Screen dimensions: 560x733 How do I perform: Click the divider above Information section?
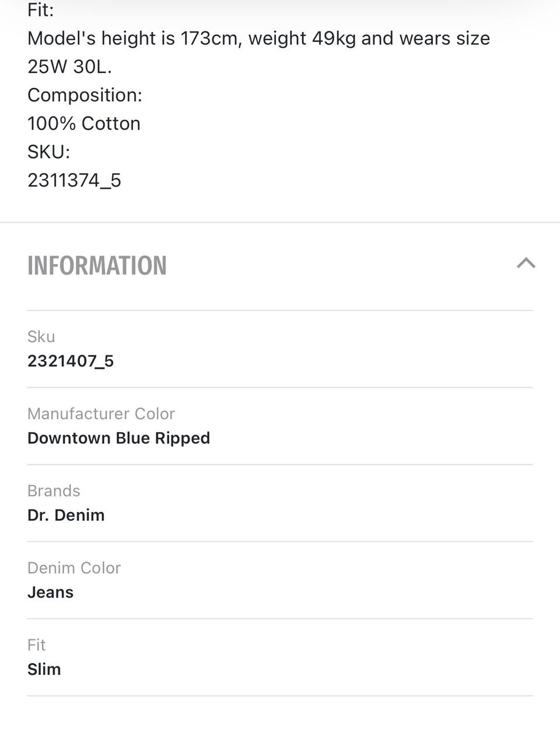pos(280,222)
